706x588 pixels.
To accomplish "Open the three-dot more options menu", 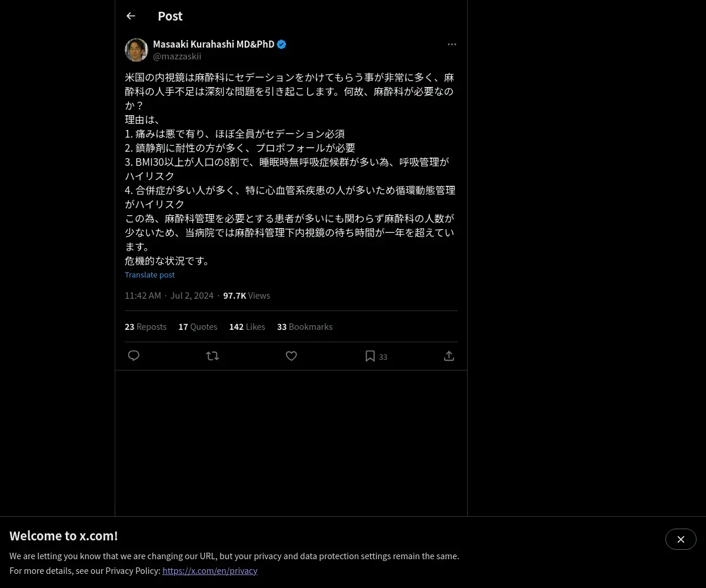I will (x=452, y=44).
